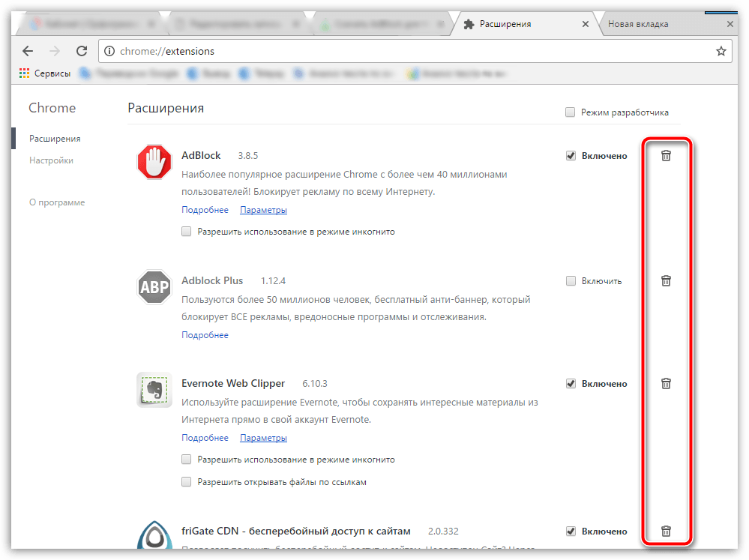This screenshot has width=749, height=560.
Task: Open the Сервисы apps grid icon
Action: [x=24, y=73]
